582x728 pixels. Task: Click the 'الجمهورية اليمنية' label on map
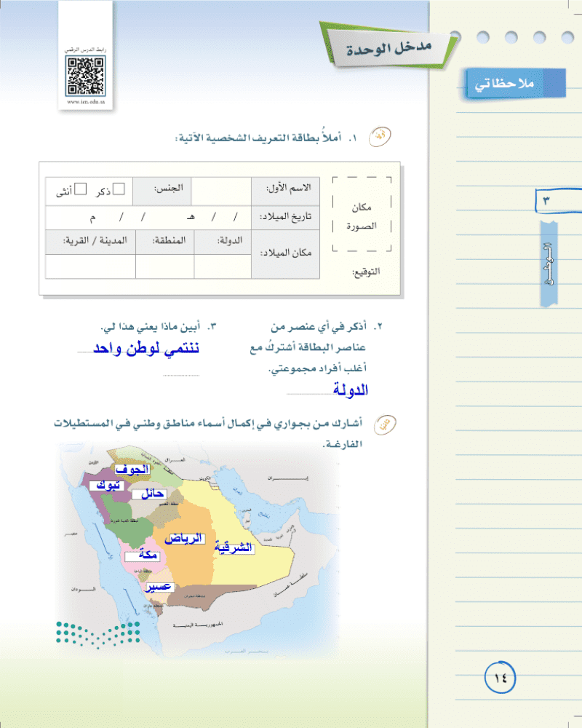pyautogui.click(x=198, y=625)
